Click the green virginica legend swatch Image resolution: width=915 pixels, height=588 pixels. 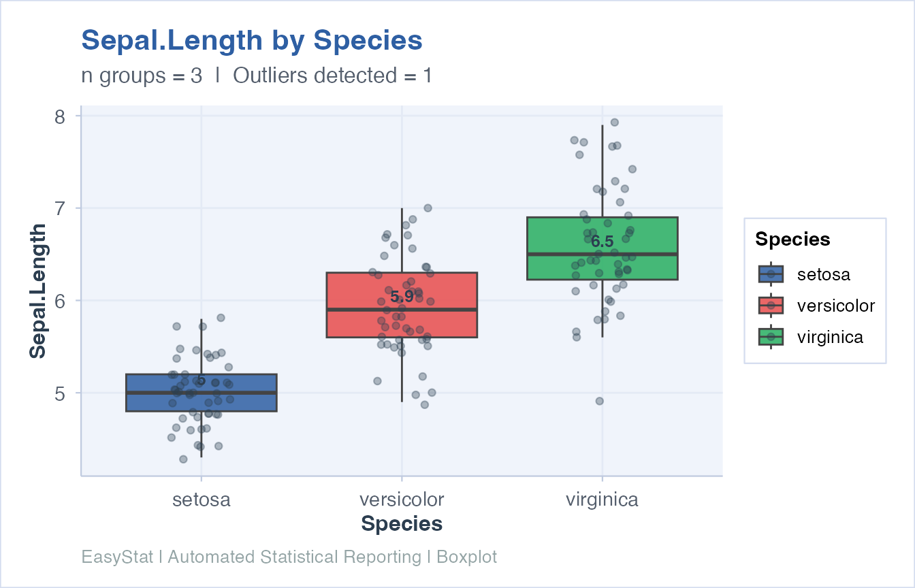771,337
